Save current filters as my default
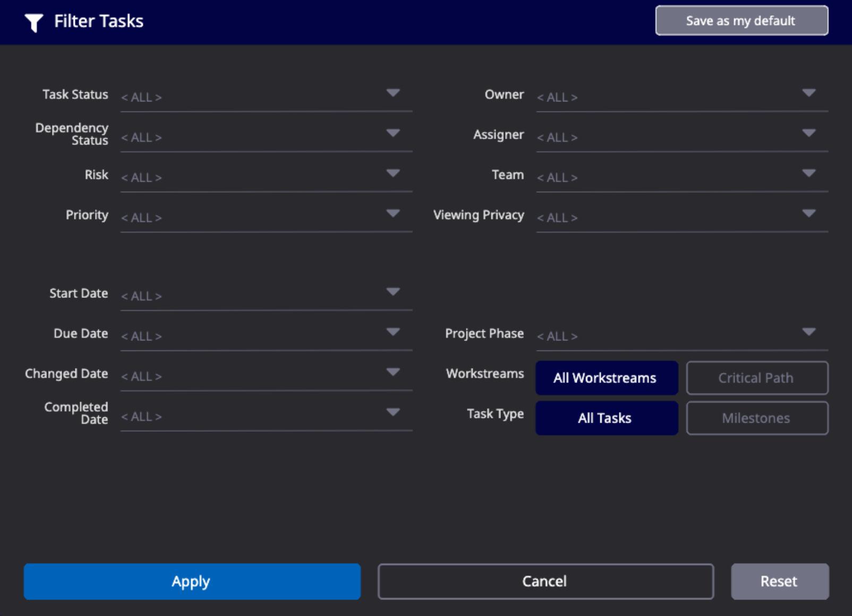Image resolution: width=852 pixels, height=616 pixels. [x=742, y=21]
